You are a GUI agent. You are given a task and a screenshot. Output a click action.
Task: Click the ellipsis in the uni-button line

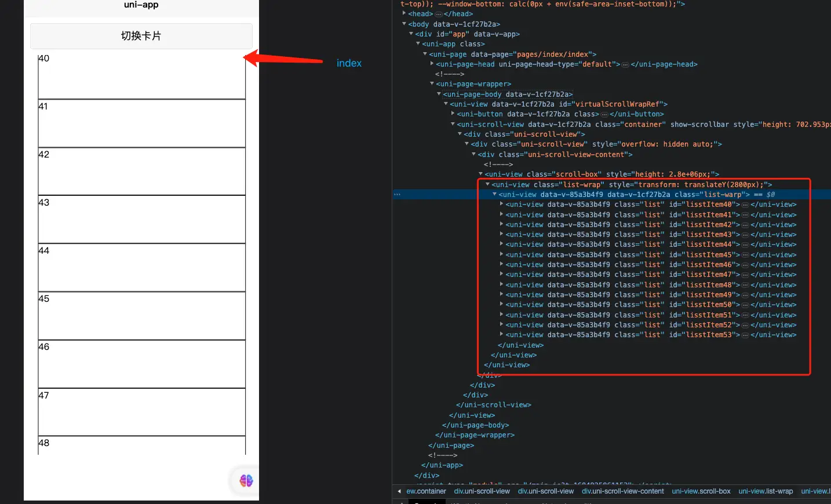(604, 114)
